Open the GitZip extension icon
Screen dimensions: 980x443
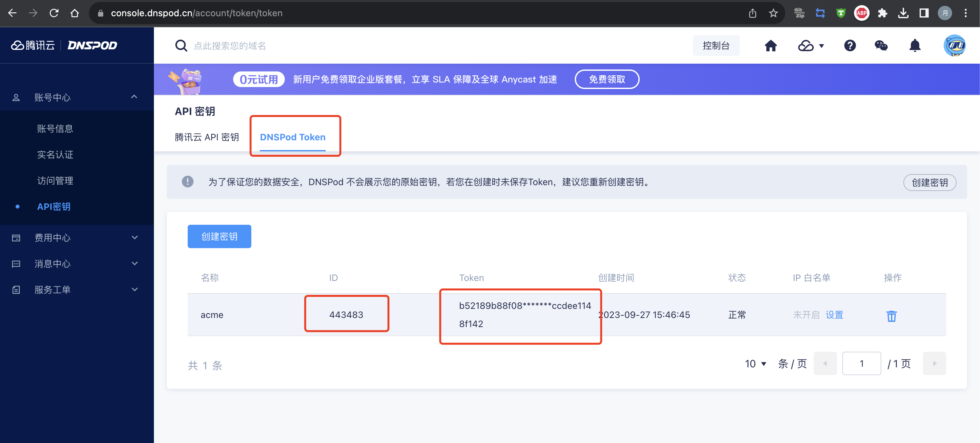[x=800, y=13]
